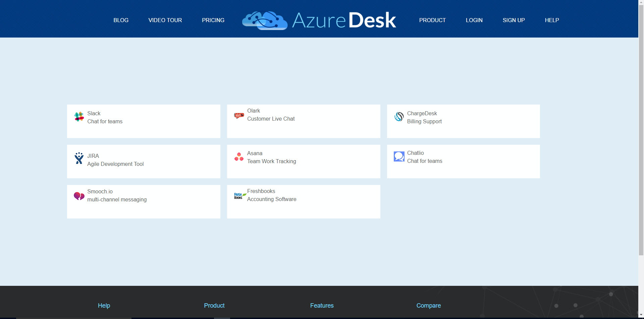Click 'Team Work Tracking' description text
This screenshot has width=644, height=319.
point(272,161)
